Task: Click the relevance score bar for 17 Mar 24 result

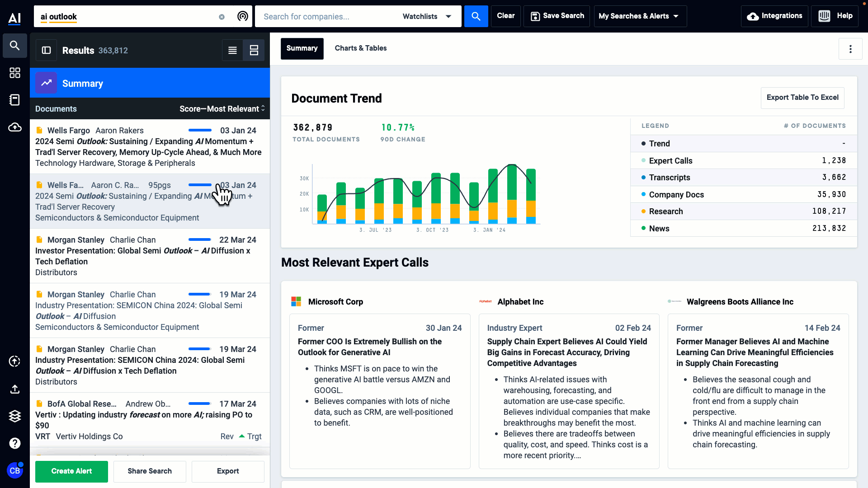Action: click(x=199, y=404)
